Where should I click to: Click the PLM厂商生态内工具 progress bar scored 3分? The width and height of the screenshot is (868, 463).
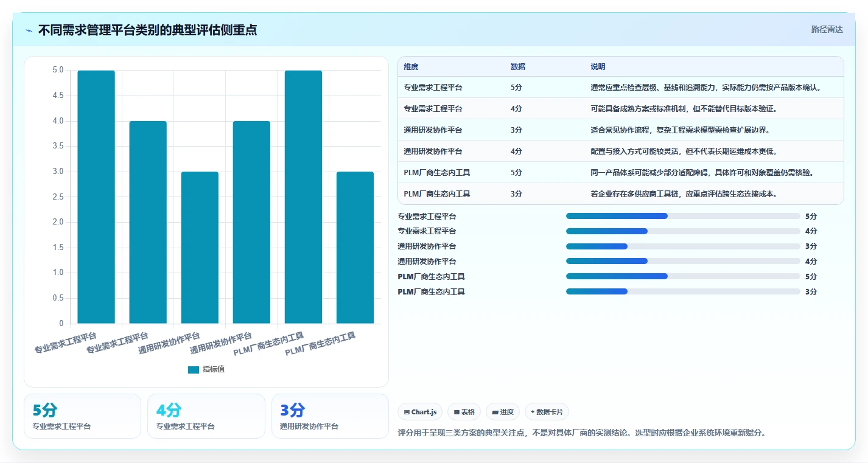683,291
